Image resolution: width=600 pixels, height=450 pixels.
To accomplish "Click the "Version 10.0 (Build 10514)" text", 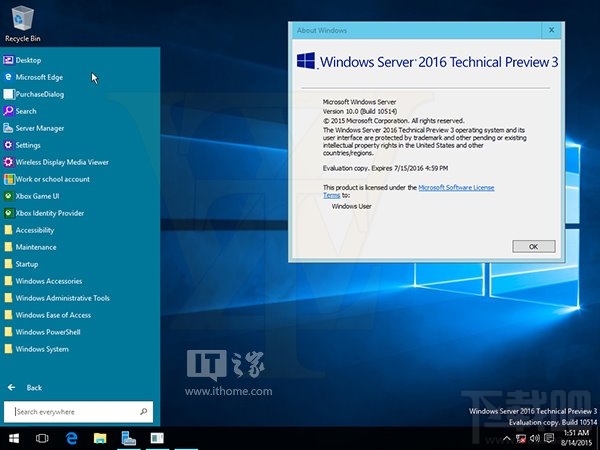I will pyautogui.click(x=360, y=111).
